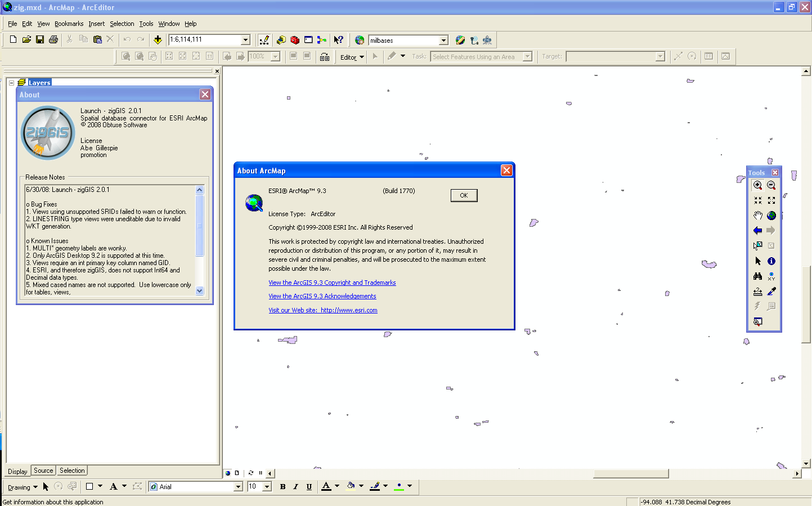The image size is (812, 506).
Task: Click OK in About ArcMap dialog
Action: click(x=464, y=195)
